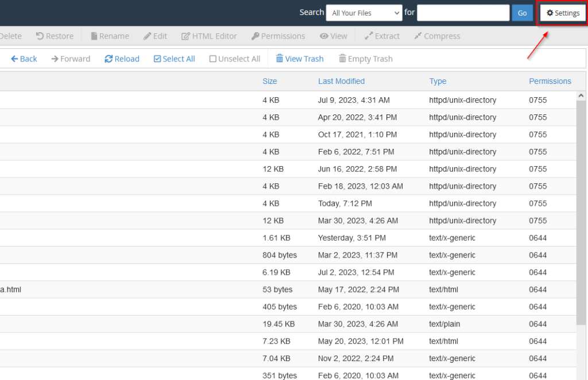Check Select All files
Viewport: 588px width, 380px height.
(175, 59)
